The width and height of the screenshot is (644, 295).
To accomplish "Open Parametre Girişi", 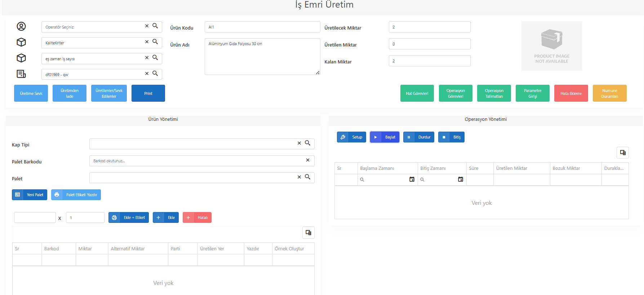I will tap(533, 93).
